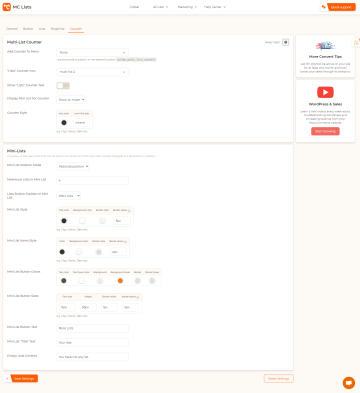Image resolution: width=360 pixels, height=393 pixels.
Task: Click Counter Style font size field
Action: (x=81, y=123)
